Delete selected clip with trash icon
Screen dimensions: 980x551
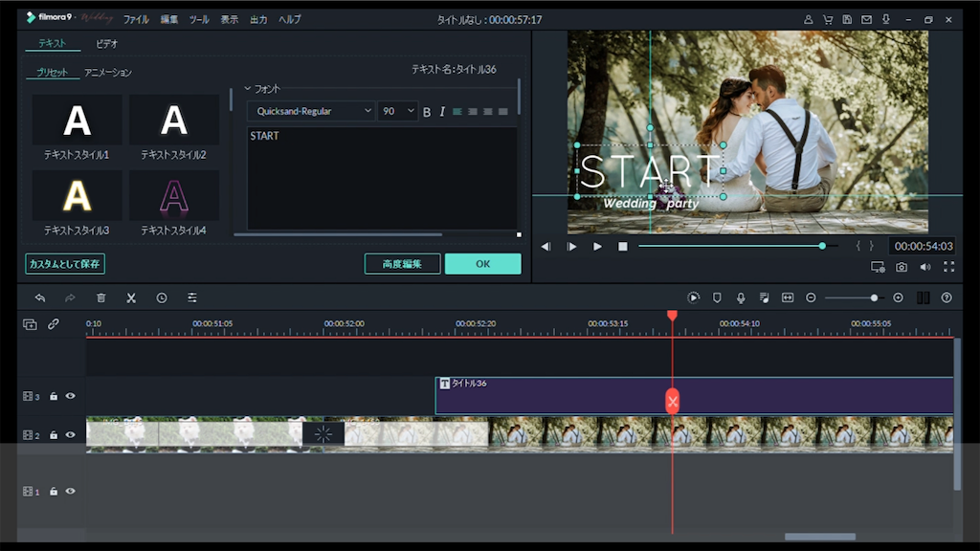[101, 298]
